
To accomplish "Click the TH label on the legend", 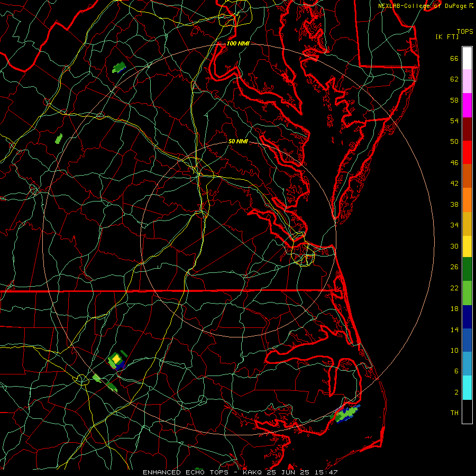I will click(x=454, y=413).
